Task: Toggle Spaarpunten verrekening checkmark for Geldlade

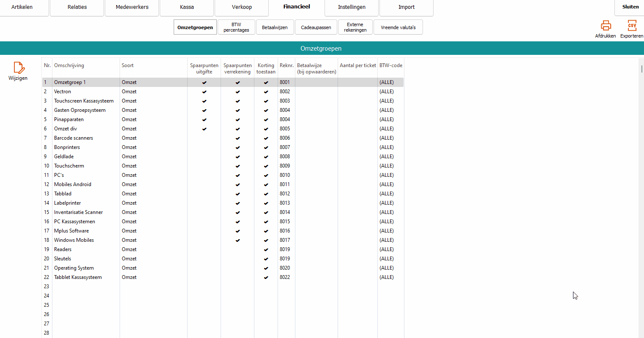Action: (237, 157)
